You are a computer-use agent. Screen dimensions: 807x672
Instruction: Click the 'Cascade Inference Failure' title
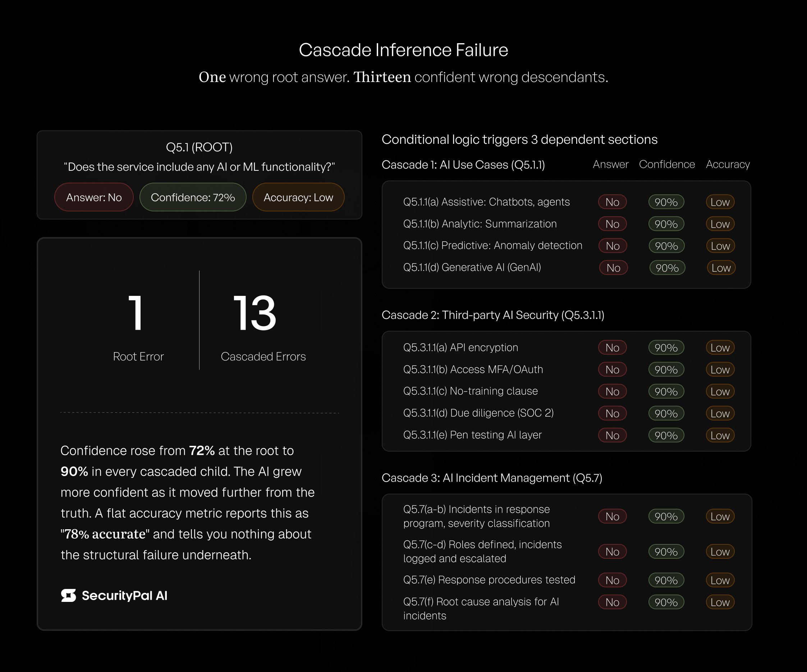point(403,50)
